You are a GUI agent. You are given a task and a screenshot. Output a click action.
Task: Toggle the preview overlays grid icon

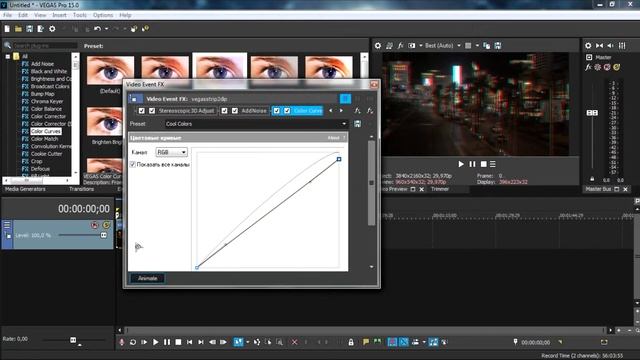click(468, 46)
